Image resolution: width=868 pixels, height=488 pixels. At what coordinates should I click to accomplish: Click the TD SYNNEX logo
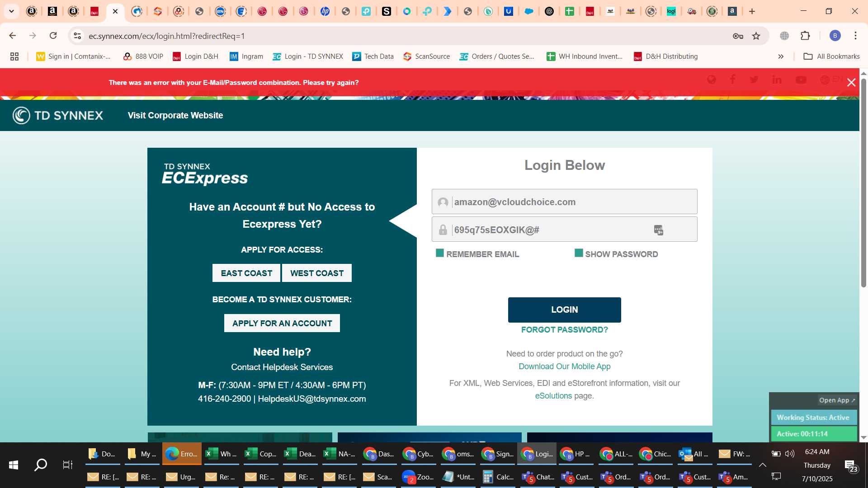tap(58, 115)
